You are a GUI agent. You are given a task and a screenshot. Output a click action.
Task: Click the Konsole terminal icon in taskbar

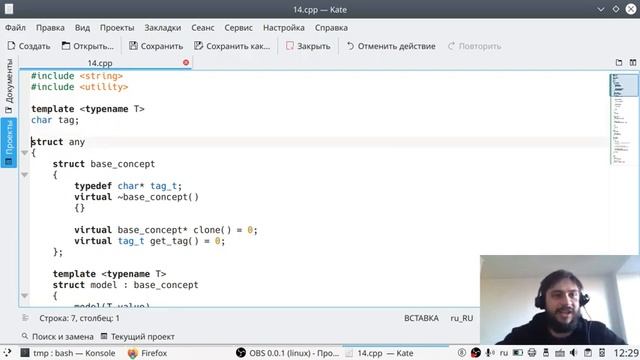point(25,353)
